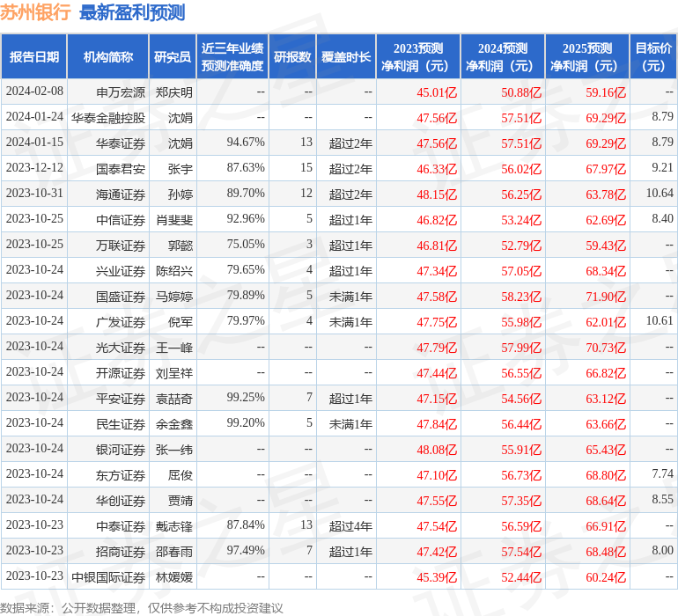Click the 目标价 column header
The width and height of the screenshot is (678, 616).
653,56
